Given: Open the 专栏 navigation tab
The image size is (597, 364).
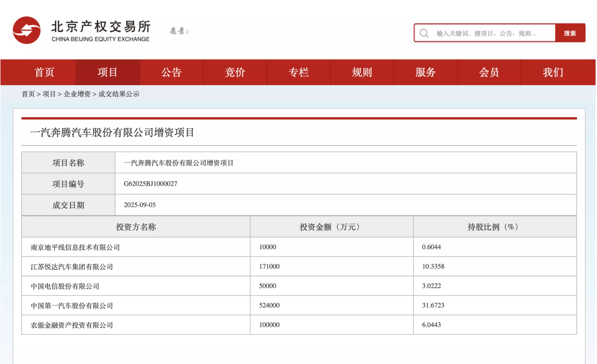Looking at the screenshot, I should coord(299,72).
